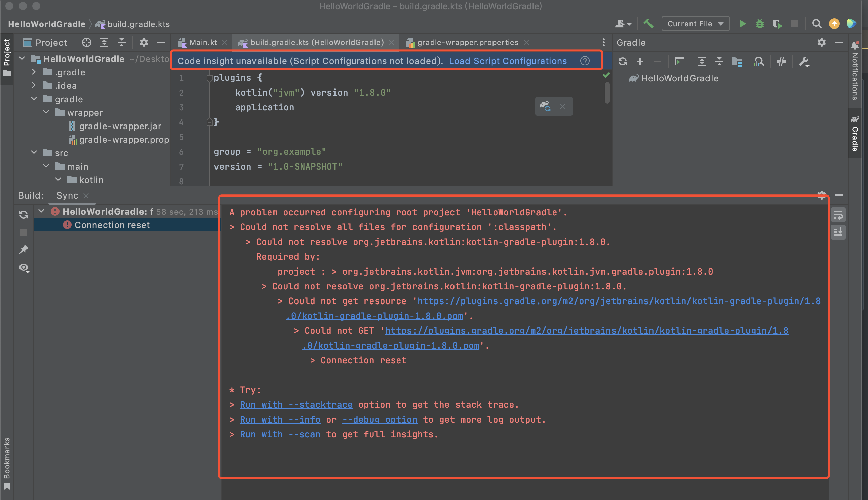The width and height of the screenshot is (868, 500).
Task: Click Run with --info link
Action: [x=280, y=420]
